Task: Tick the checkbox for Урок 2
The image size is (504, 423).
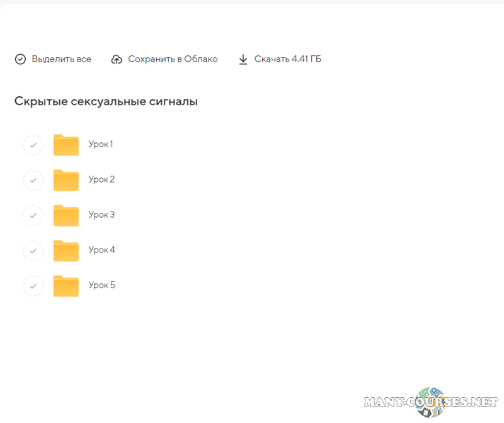Action: pyautogui.click(x=33, y=181)
